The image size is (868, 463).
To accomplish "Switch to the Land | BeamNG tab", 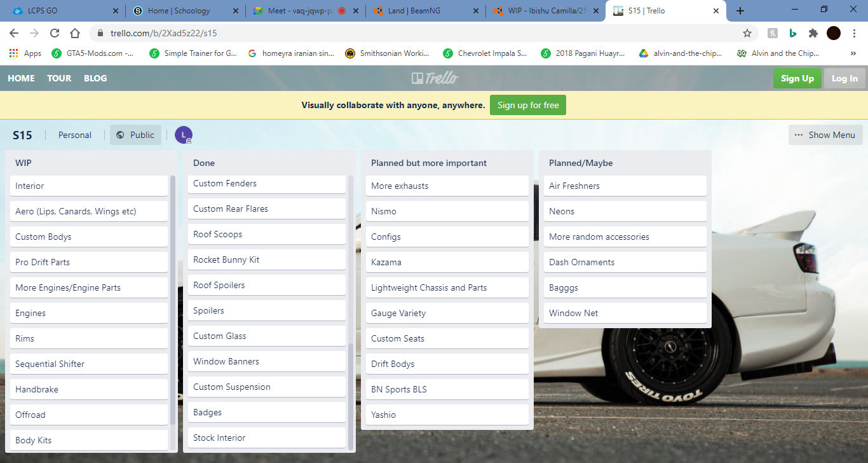I will pyautogui.click(x=426, y=11).
